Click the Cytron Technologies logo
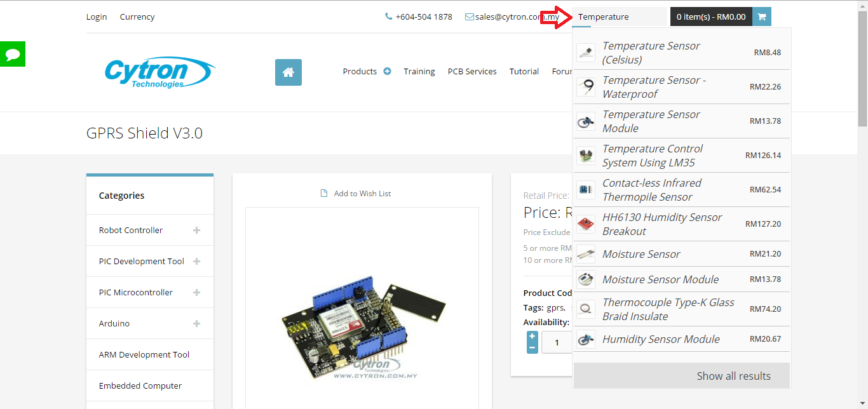Screen dimensions: 868x409 point(160,72)
